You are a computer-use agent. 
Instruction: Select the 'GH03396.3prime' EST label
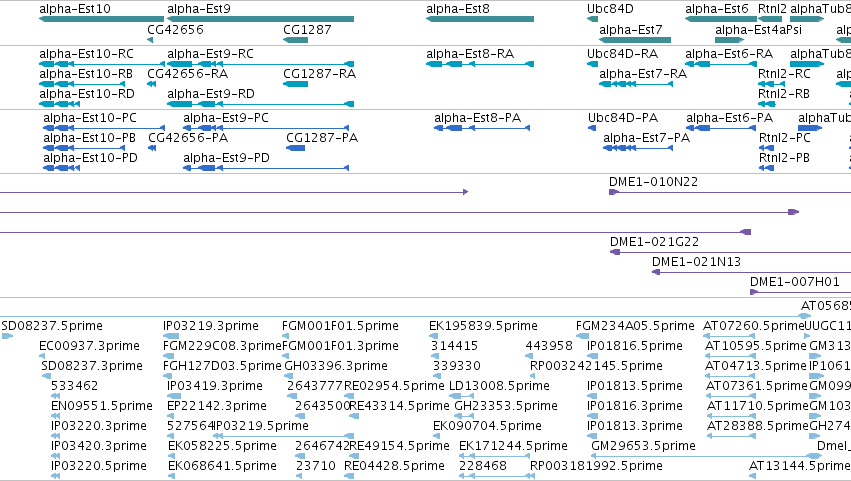tap(336, 366)
